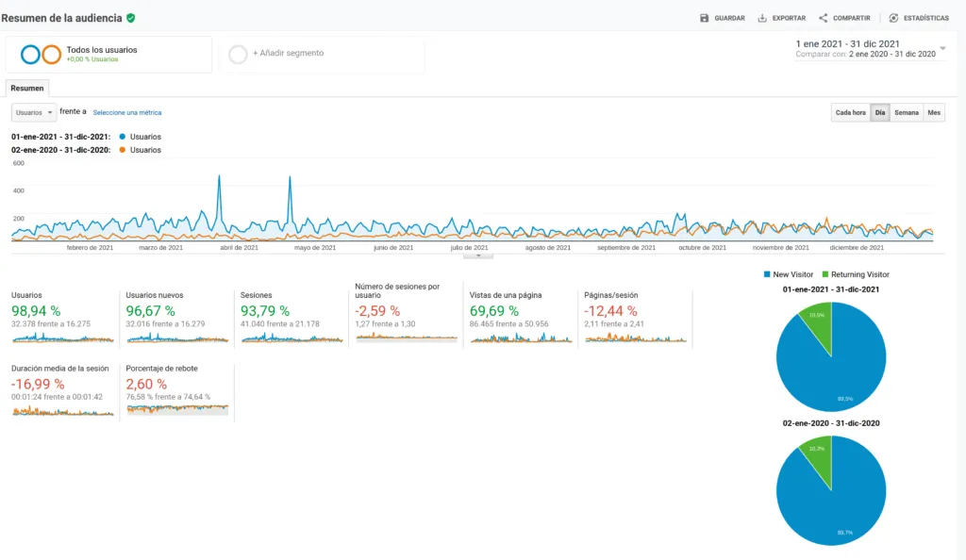Viewport: 966px width, 560px height.
Task: Switch chart granularity to Mes
Action: (934, 112)
